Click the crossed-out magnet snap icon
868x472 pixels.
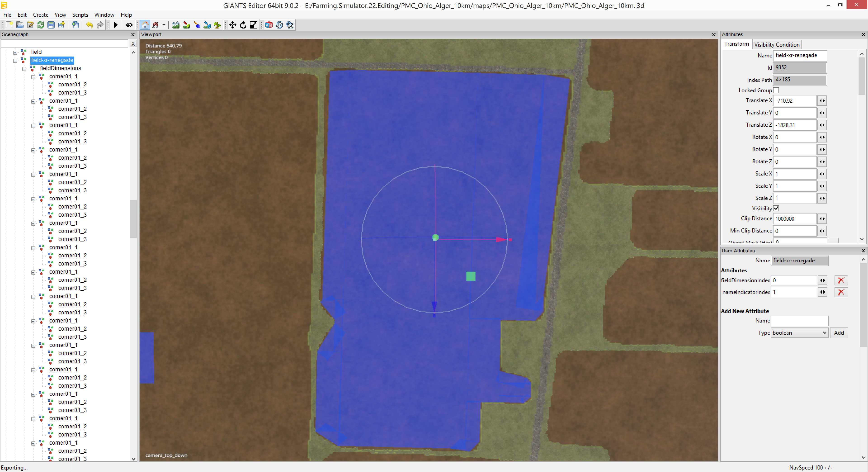tap(156, 25)
